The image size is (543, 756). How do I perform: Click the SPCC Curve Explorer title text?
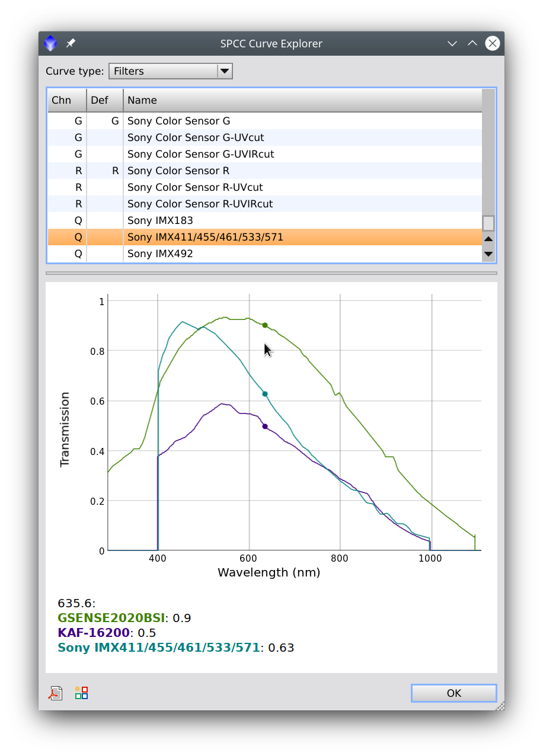(x=271, y=44)
